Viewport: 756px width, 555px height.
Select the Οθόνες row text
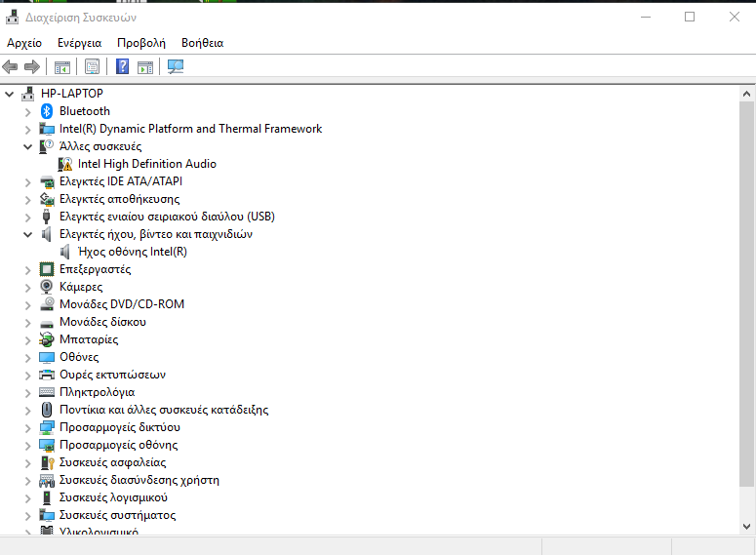(79, 357)
